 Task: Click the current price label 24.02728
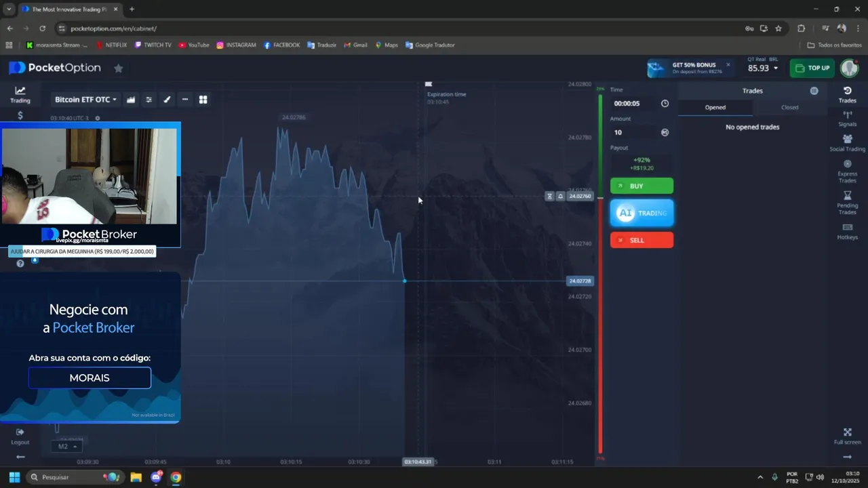[x=580, y=281]
